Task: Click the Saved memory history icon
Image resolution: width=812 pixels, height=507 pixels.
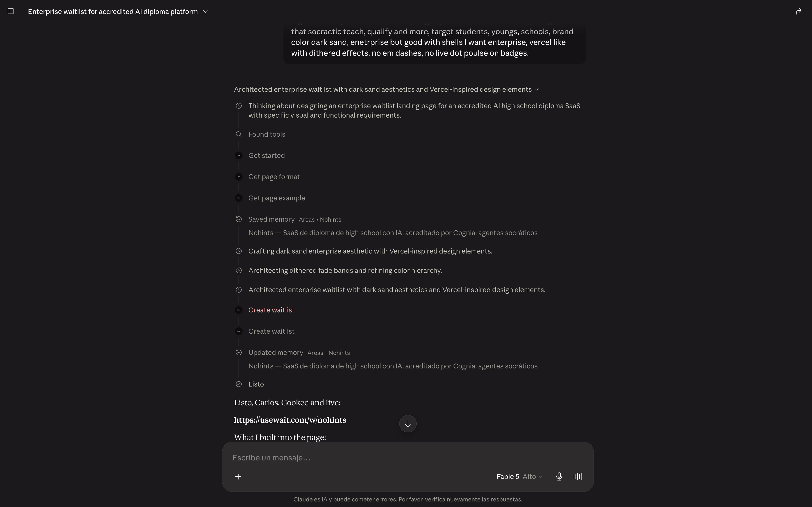Action: pyautogui.click(x=239, y=219)
